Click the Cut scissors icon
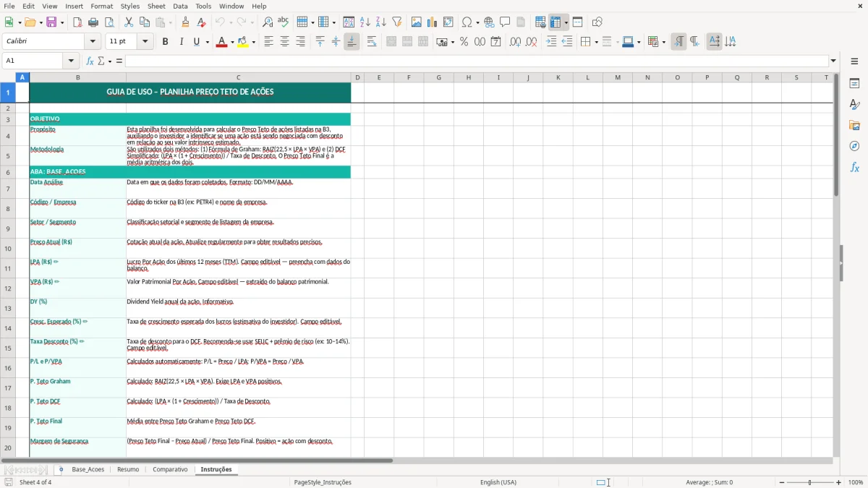The image size is (868, 488). point(129,22)
